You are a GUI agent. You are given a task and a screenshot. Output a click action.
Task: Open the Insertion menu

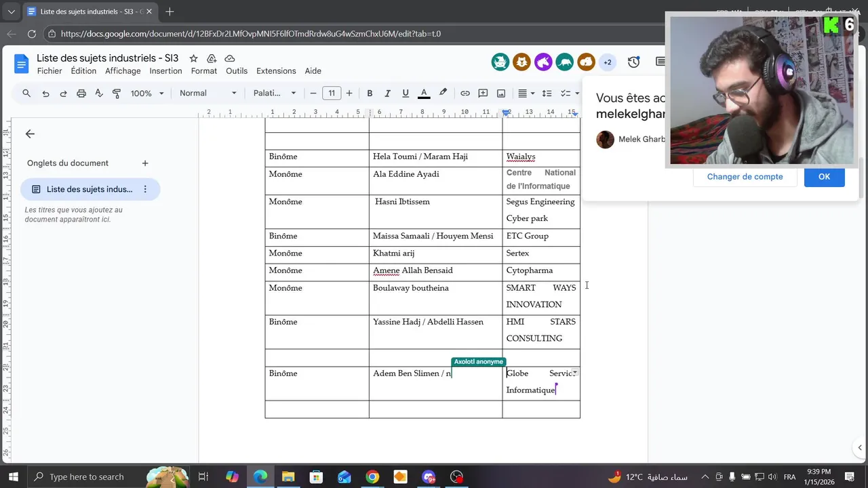click(165, 70)
